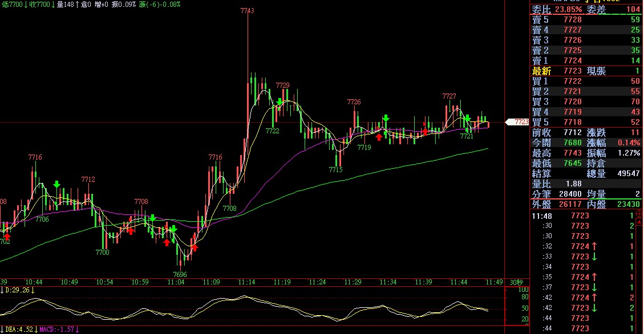644x334 pixels.
Task: Click the 前收 value 7712
Action: click(x=573, y=133)
